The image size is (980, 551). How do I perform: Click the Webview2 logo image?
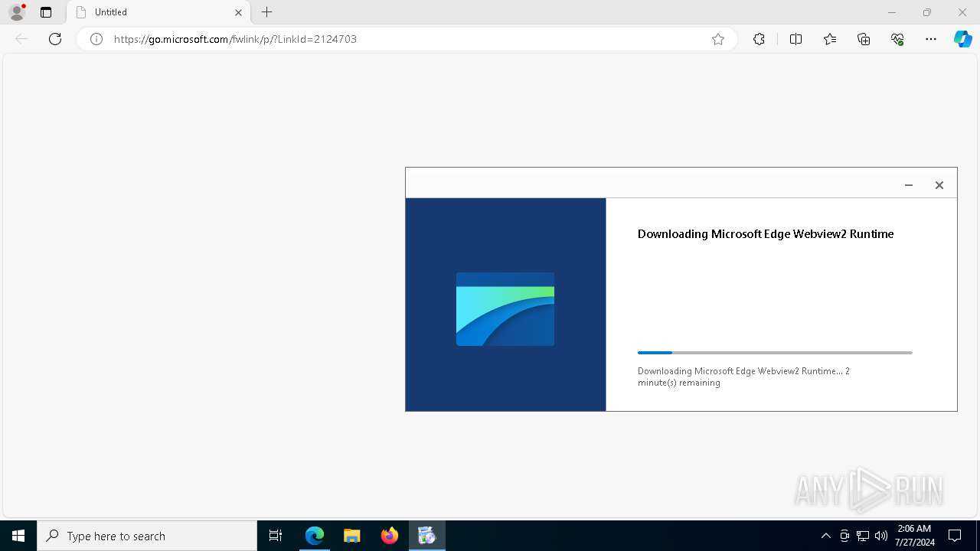tap(505, 309)
